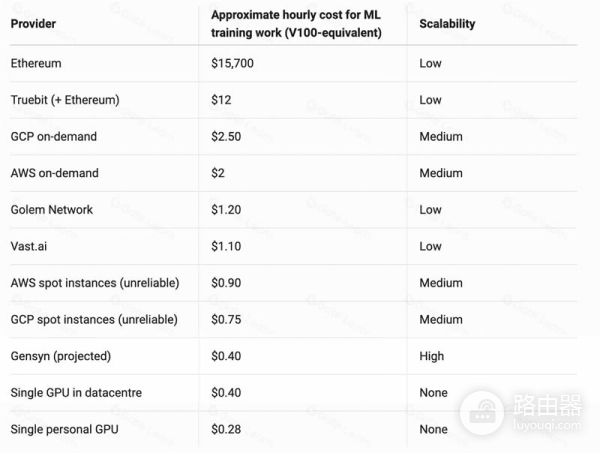Viewport: 600px width, 453px height.
Task: Click the High scalability value
Action: pyautogui.click(x=432, y=356)
